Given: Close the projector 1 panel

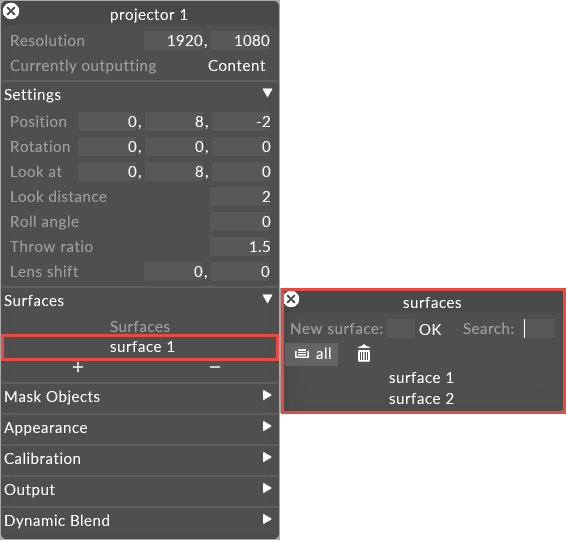Looking at the screenshot, I should (11, 11).
